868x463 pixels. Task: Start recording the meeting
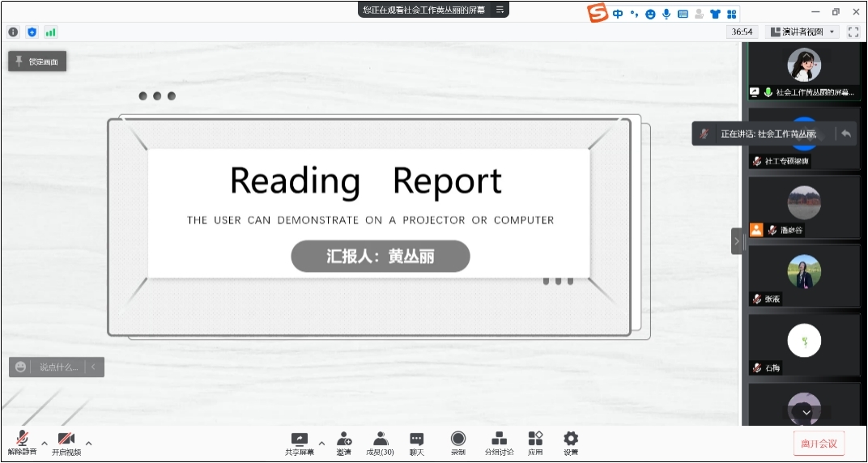[458, 443]
